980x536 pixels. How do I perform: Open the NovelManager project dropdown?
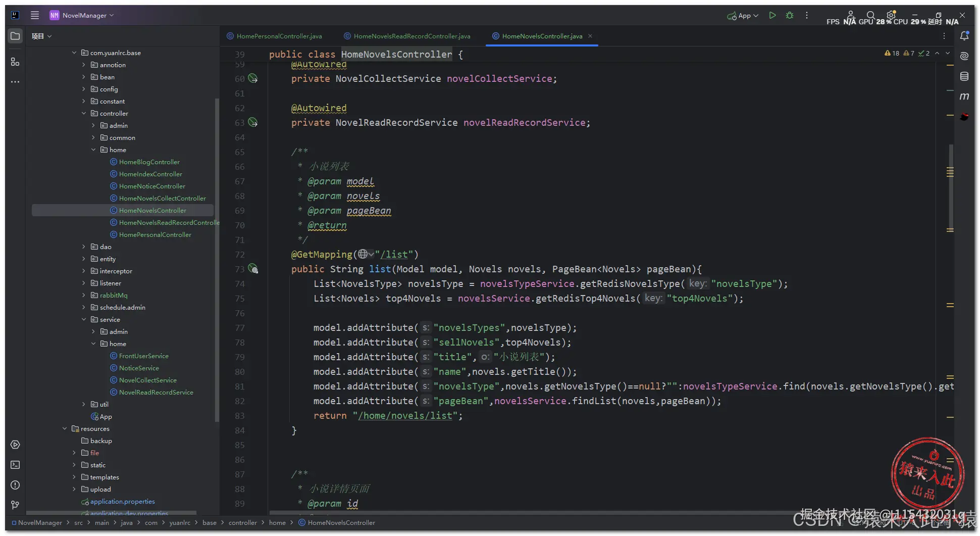pyautogui.click(x=81, y=15)
